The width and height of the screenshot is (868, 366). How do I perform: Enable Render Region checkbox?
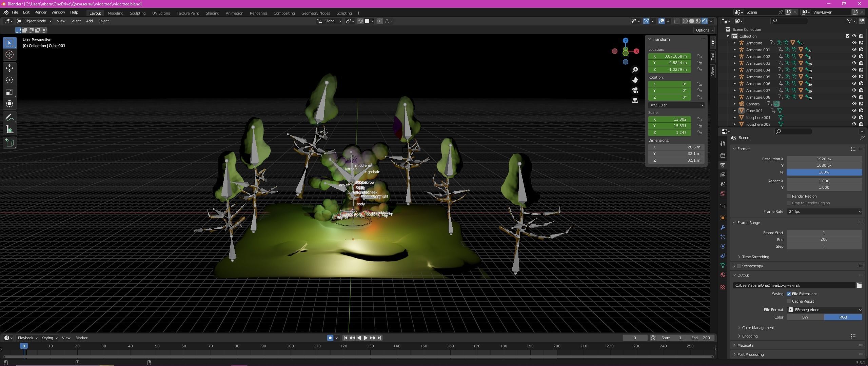point(789,196)
